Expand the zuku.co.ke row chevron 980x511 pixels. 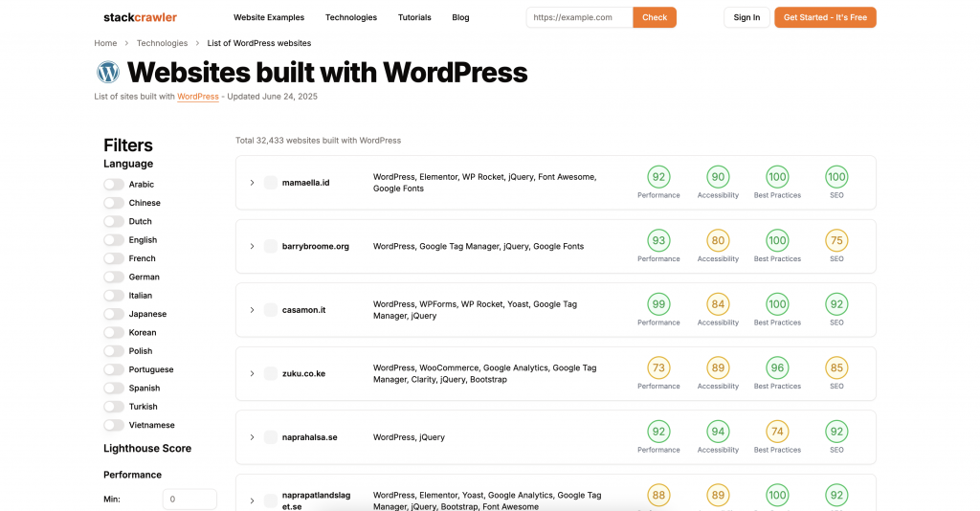coord(252,373)
